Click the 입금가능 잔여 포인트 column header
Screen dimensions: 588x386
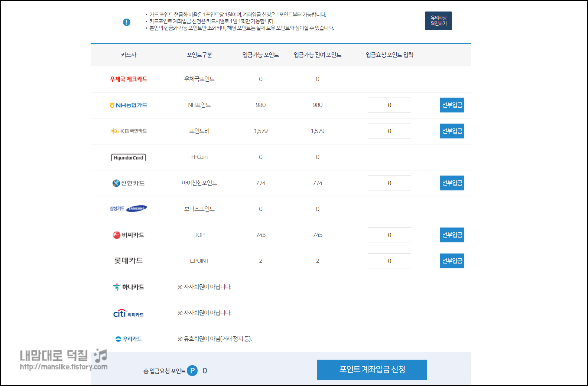(x=318, y=55)
